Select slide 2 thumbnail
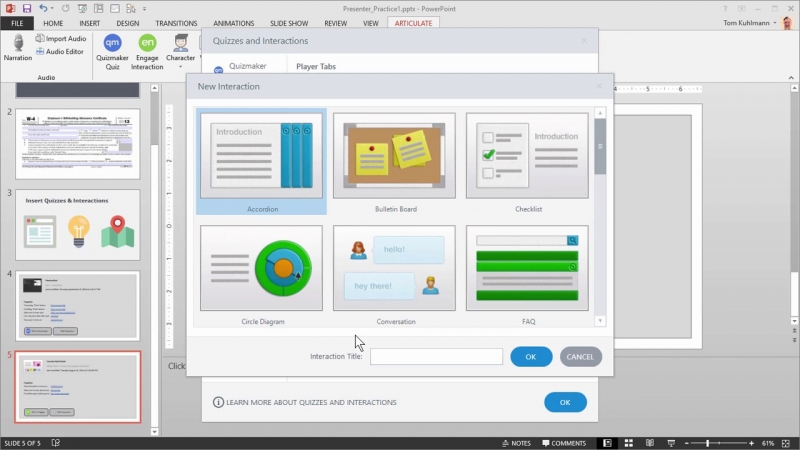The width and height of the screenshot is (800, 450). coord(78,143)
